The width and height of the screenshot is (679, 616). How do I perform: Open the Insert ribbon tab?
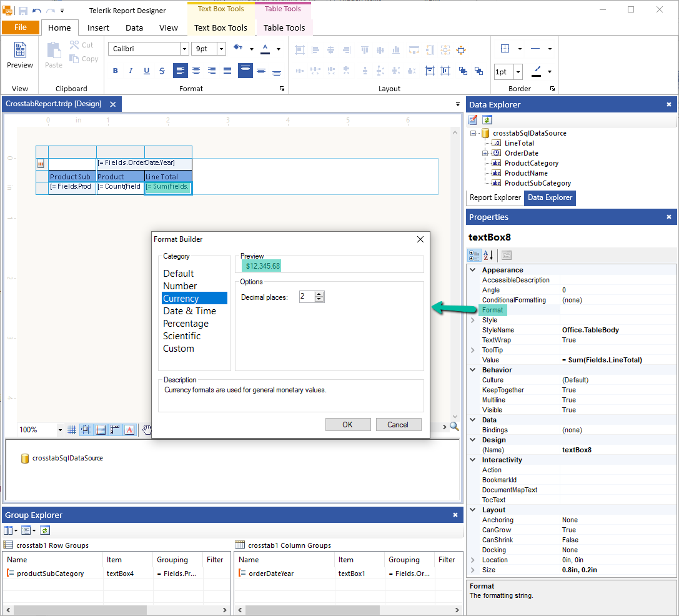tap(98, 27)
